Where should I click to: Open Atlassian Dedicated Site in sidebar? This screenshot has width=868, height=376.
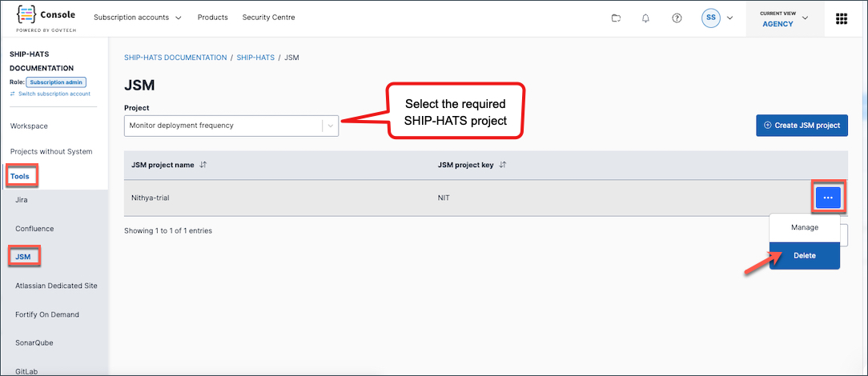pos(57,286)
